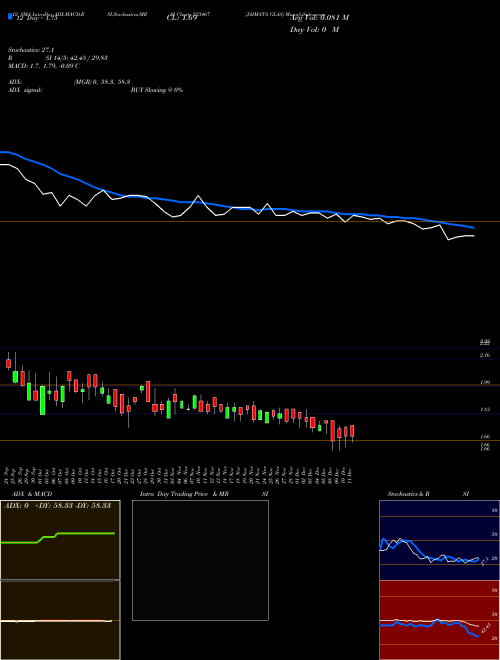Click the last red candlestick on the chart
Screen dimensions: 500x660
[352, 431]
